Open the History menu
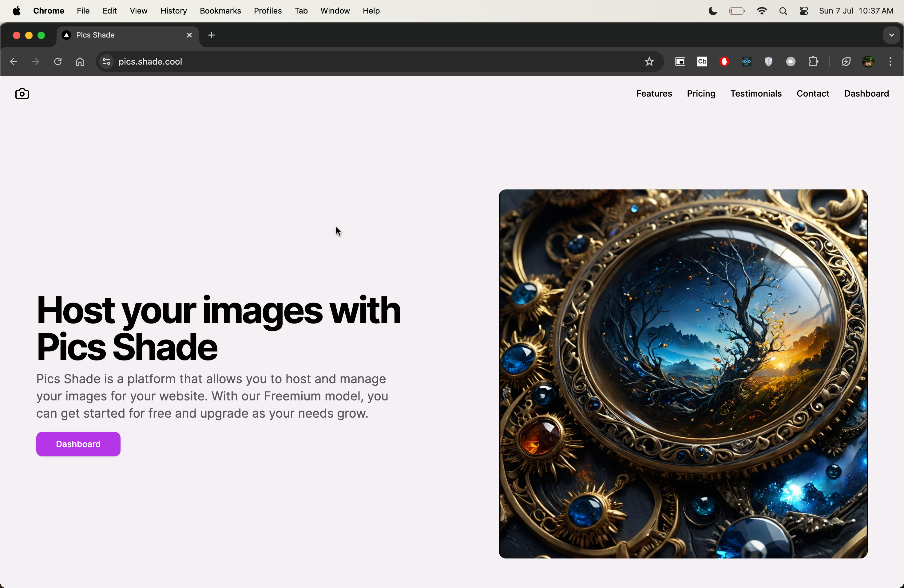This screenshot has width=904, height=588. [174, 11]
